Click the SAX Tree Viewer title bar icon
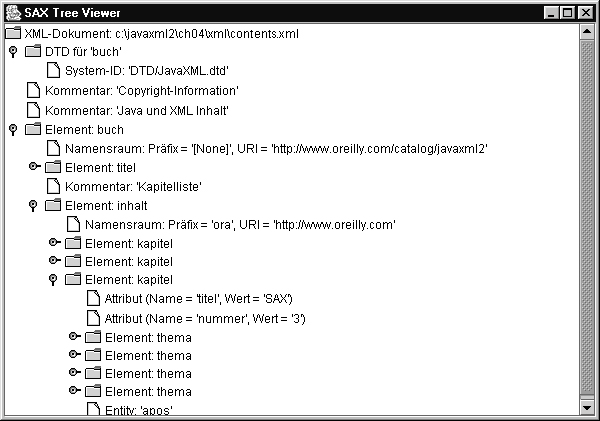 pos(13,13)
